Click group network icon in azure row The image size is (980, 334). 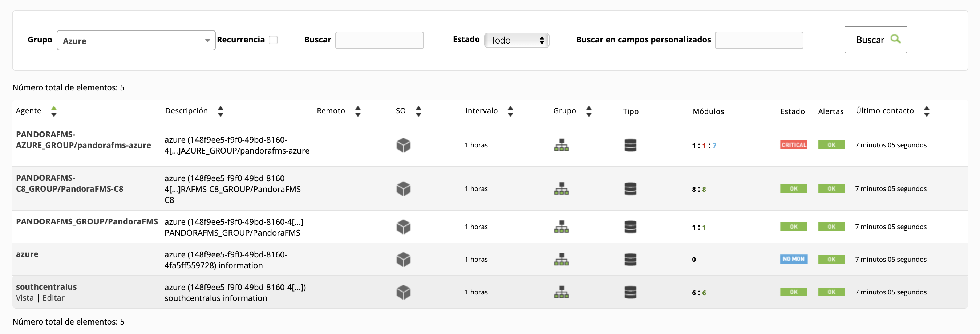(x=561, y=260)
